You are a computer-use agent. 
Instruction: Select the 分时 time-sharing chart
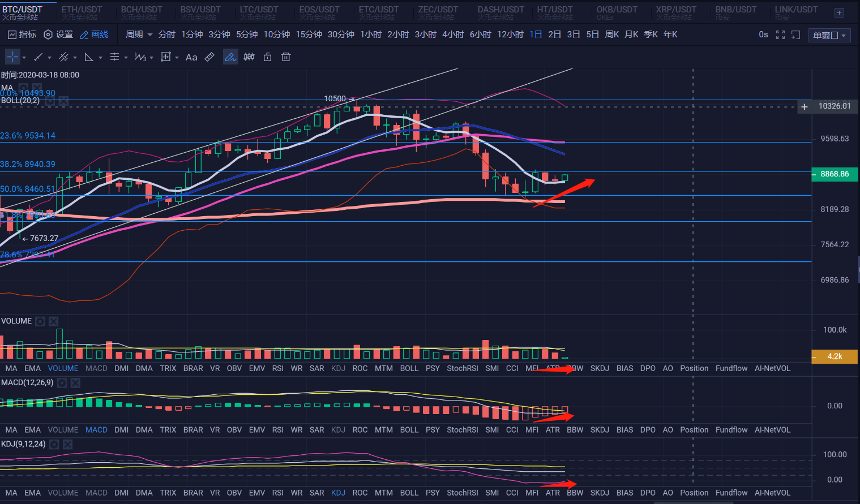(166, 35)
